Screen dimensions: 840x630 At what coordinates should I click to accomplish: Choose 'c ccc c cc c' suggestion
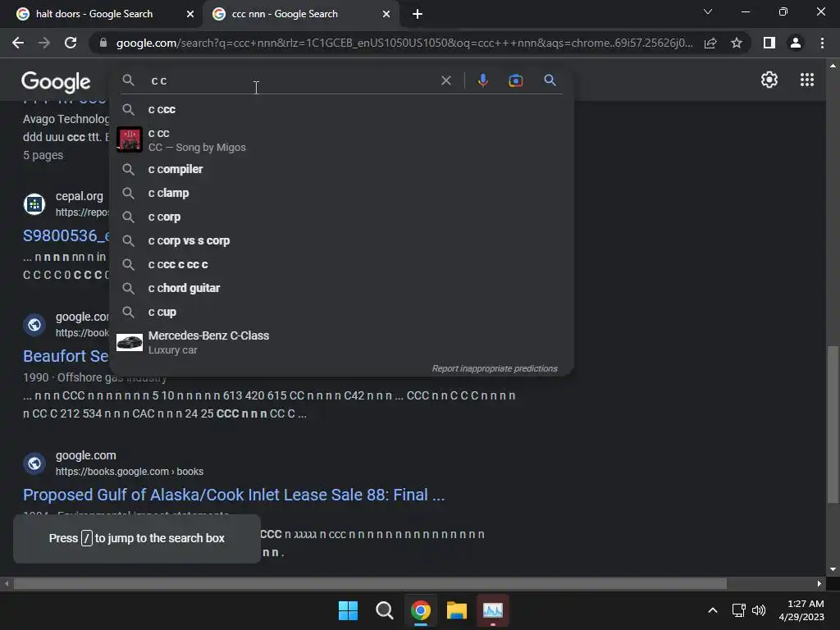341,264
